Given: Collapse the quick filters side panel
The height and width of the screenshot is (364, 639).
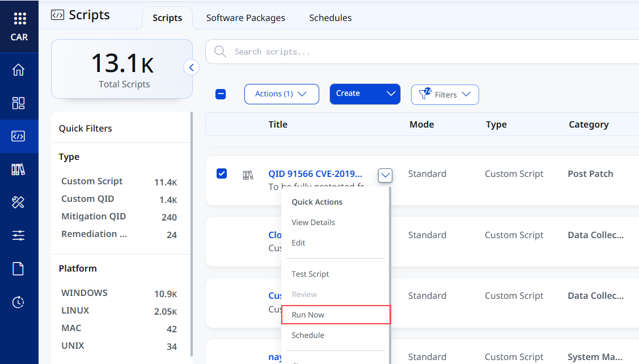Looking at the screenshot, I should [x=191, y=67].
